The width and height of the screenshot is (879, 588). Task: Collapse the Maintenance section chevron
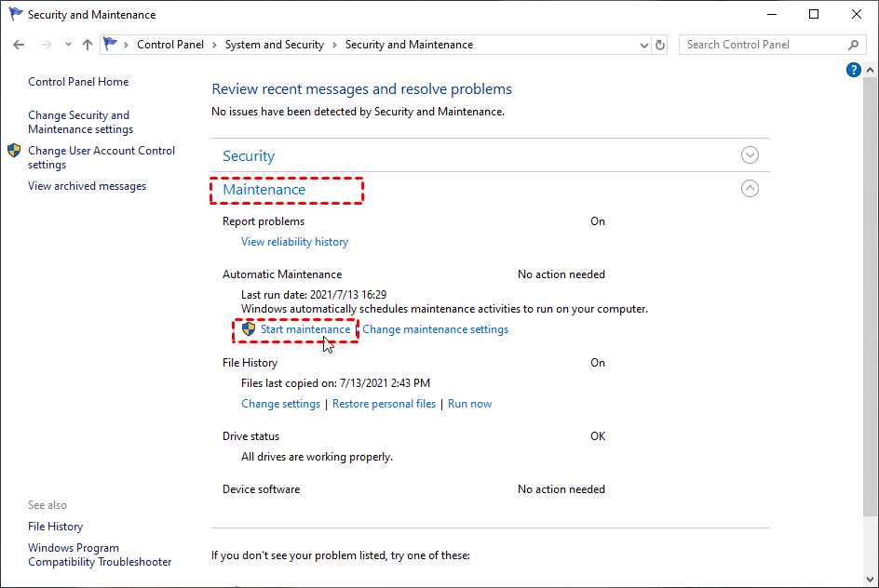(750, 189)
